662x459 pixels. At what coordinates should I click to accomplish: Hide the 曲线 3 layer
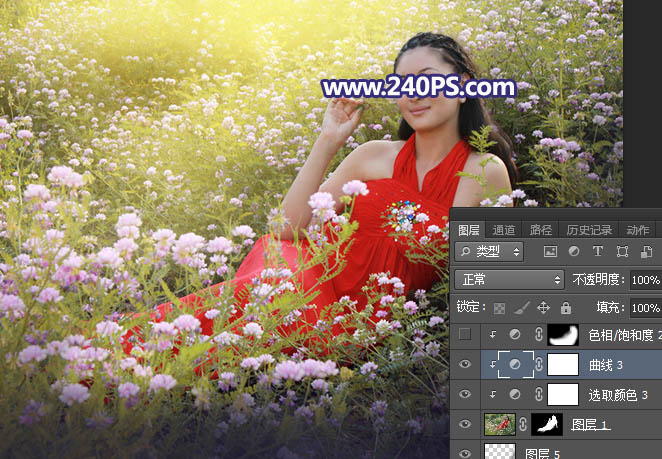click(x=464, y=365)
